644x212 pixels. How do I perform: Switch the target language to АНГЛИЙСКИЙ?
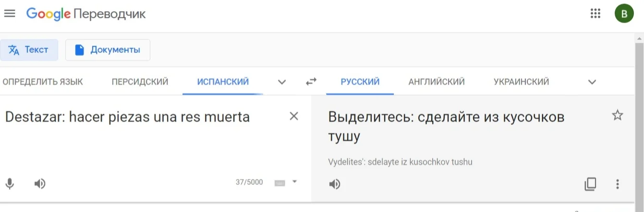(436, 82)
